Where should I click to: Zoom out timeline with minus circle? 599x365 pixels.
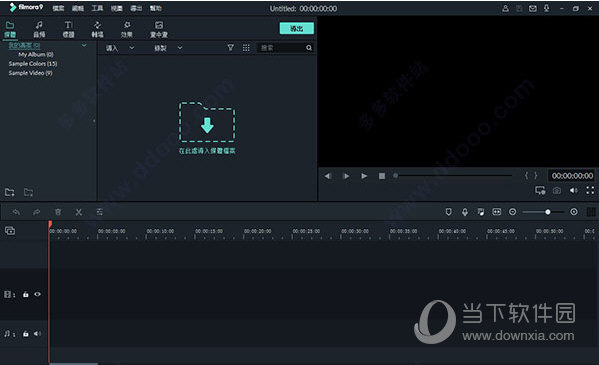[513, 212]
